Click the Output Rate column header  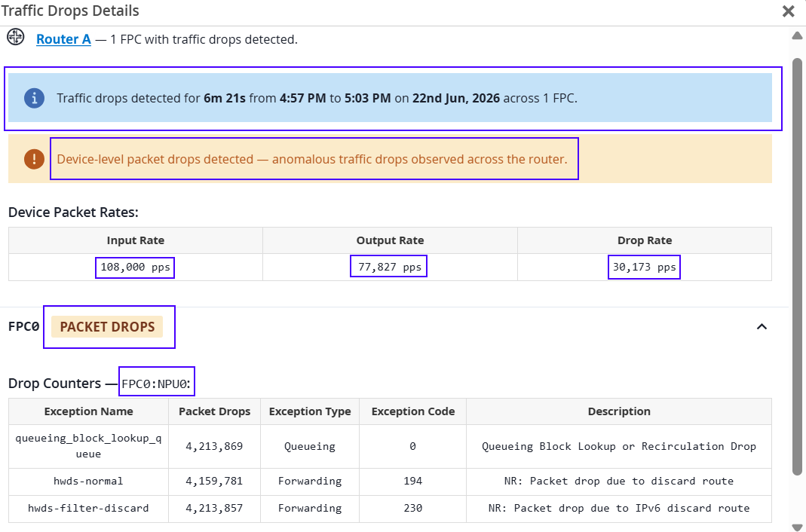pyautogui.click(x=390, y=240)
